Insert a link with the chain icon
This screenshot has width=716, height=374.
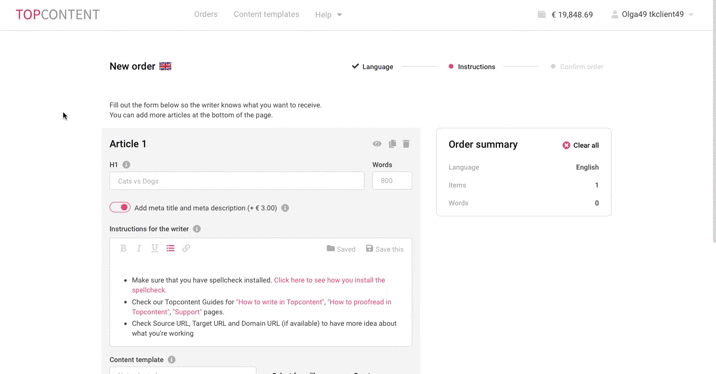186,248
